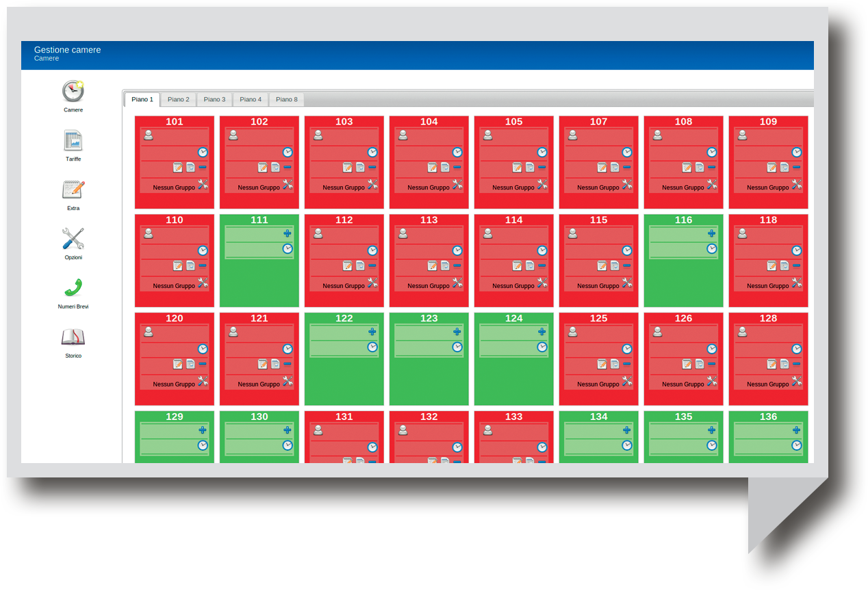Open wrench tools icon in room 115
The image size is (868, 591).
(627, 283)
